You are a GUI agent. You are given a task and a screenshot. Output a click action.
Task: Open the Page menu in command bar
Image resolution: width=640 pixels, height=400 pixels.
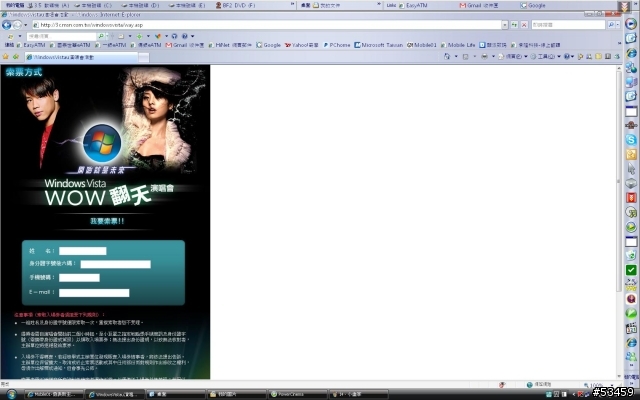513,56
